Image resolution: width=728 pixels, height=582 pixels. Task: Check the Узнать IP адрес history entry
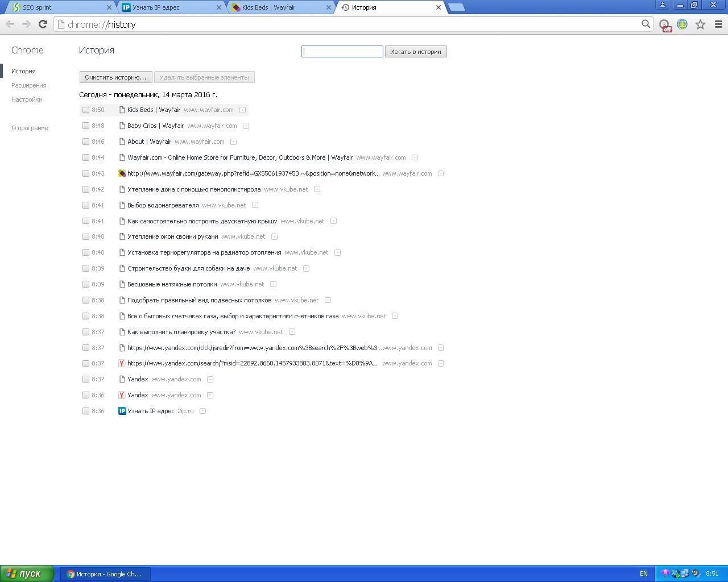click(x=86, y=411)
